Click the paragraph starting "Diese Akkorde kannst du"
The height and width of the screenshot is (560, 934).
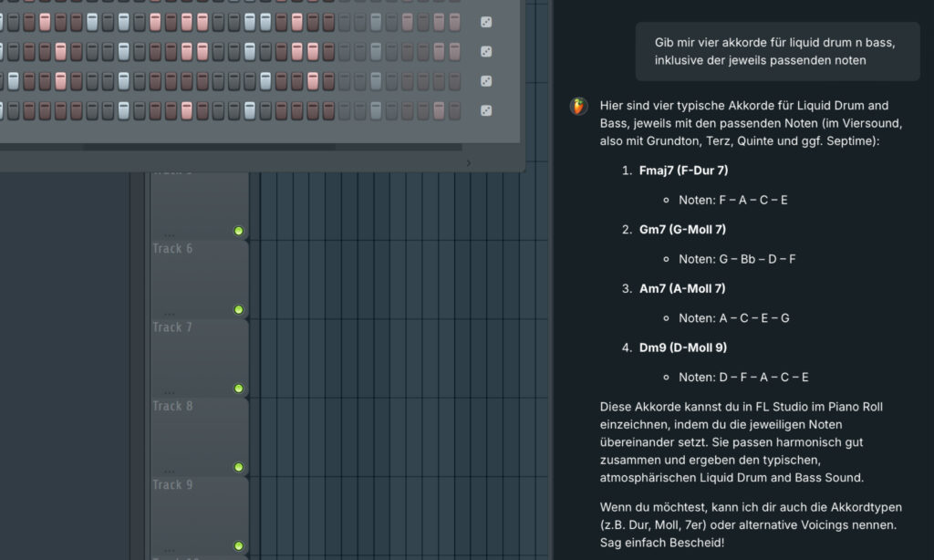(742, 442)
